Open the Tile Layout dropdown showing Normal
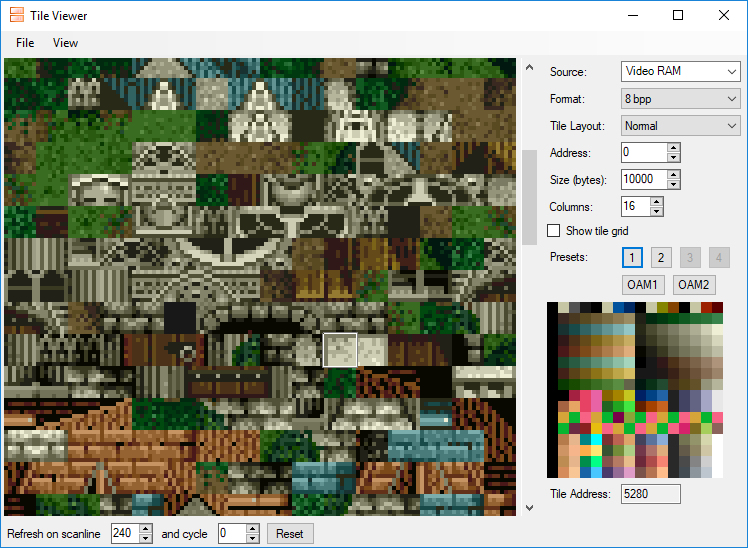 (680, 126)
